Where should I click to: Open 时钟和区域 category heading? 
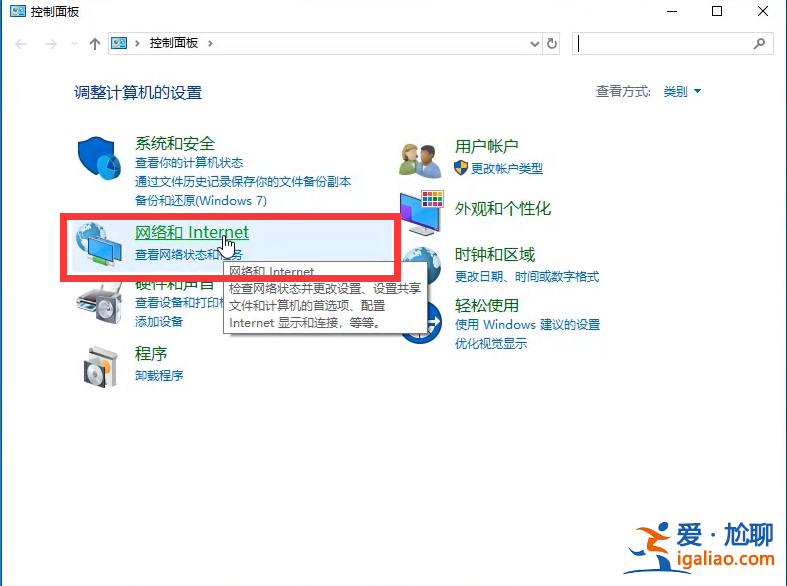click(x=494, y=254)
